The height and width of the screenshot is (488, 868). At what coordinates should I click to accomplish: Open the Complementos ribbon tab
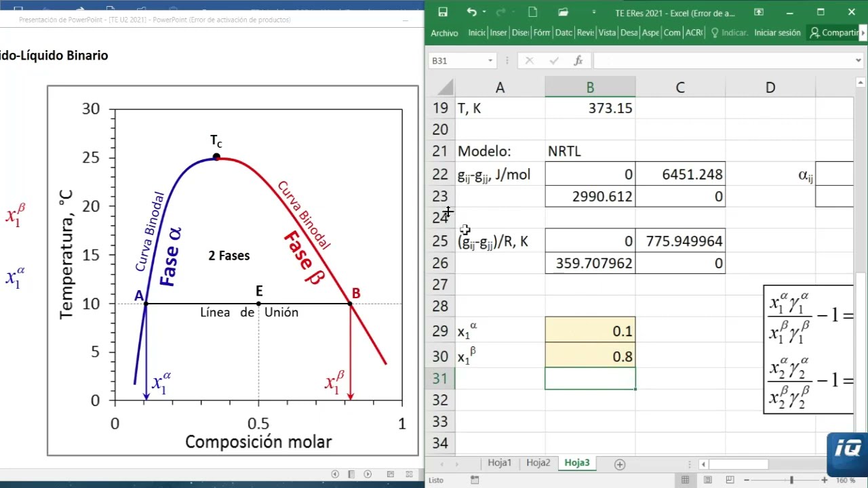click(x=672, y=33)
